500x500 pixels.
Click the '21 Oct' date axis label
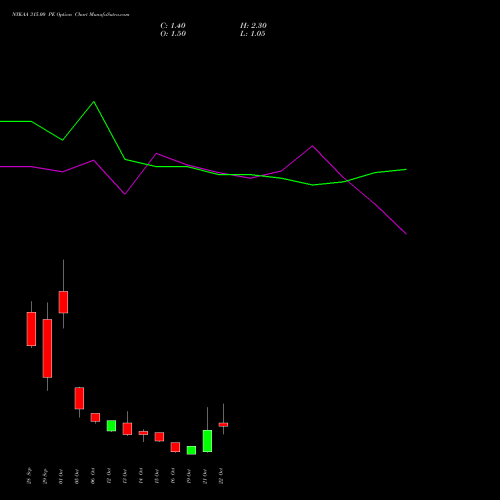click(205, 476)
